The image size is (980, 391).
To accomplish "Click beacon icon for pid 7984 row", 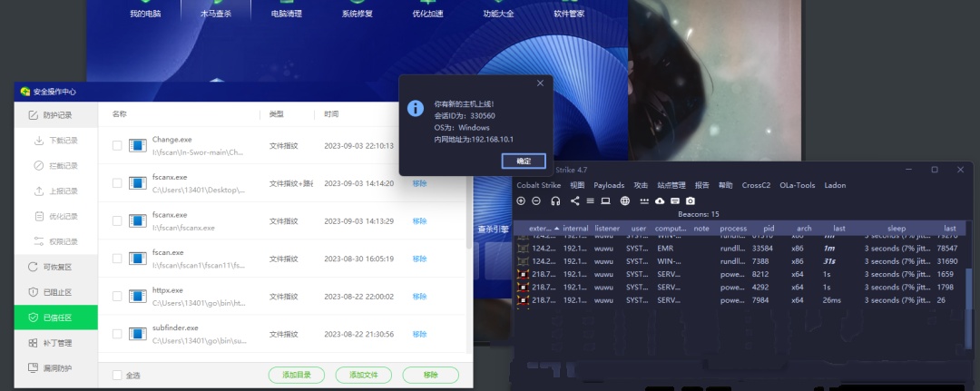I will [x=522, y=300].
